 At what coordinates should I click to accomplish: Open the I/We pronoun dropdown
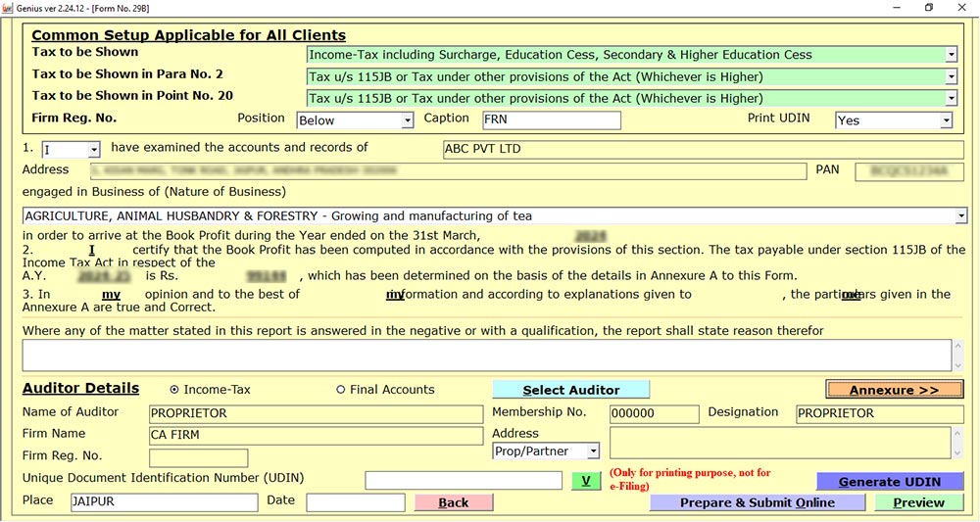coord(94,150)
